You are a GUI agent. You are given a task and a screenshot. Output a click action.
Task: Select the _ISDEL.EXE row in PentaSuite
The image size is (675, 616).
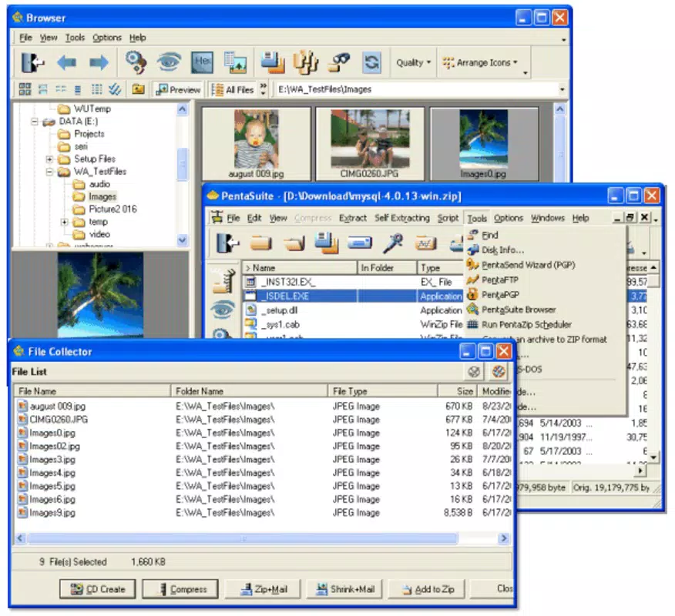[x=352, y=296]
